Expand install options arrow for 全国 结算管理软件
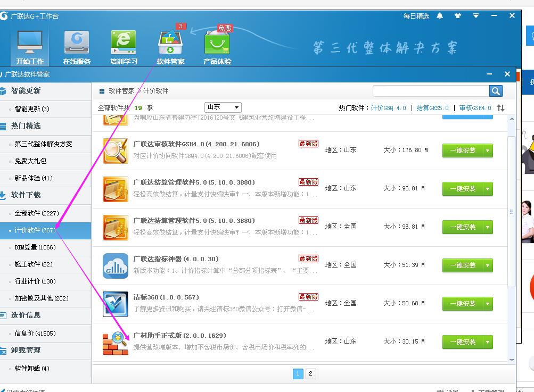This screenshot has width=534, height=392. pos(488,227)
